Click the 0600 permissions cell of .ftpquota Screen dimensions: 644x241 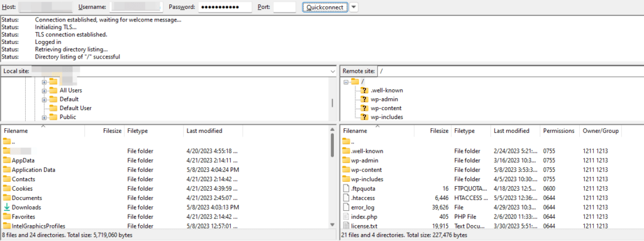(x=549, y=189)
